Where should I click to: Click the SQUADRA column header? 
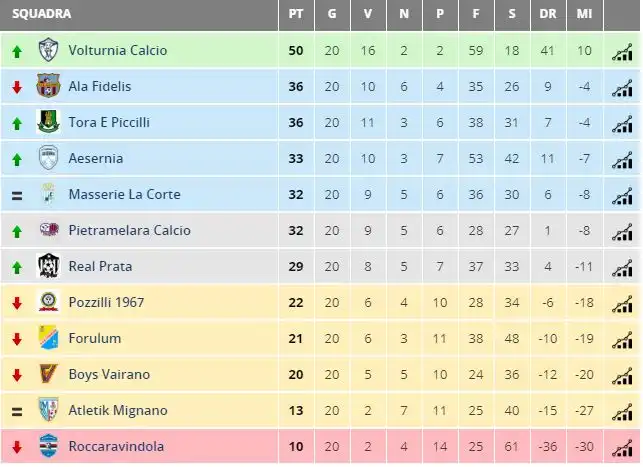[41, 14]
